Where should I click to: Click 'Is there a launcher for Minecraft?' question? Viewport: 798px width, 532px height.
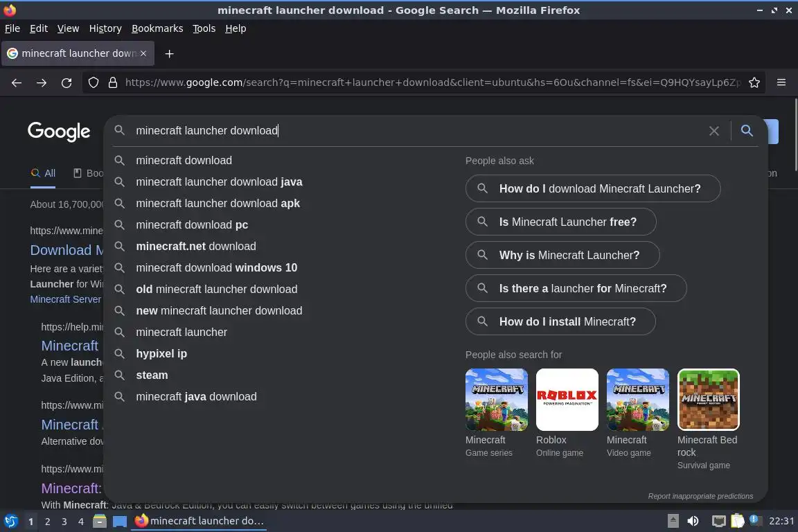pyautogui.click(x=576, y=288)
